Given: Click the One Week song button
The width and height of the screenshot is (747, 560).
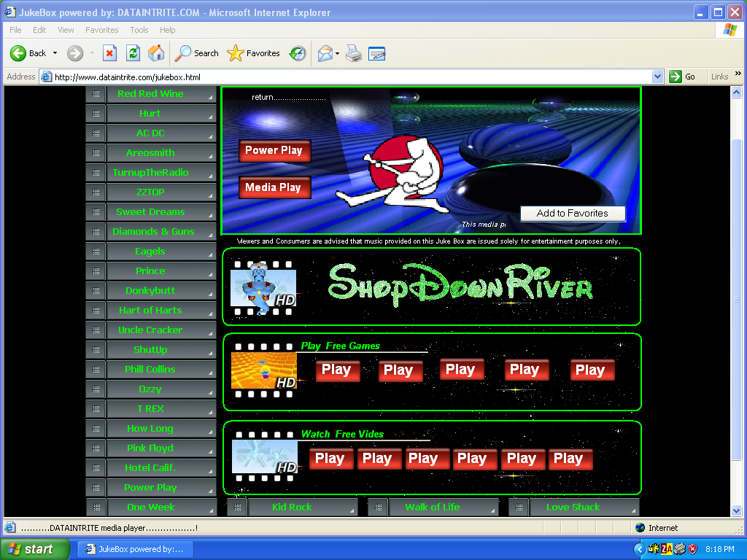Looking at the screenshot, I should [x=161, y=507].
